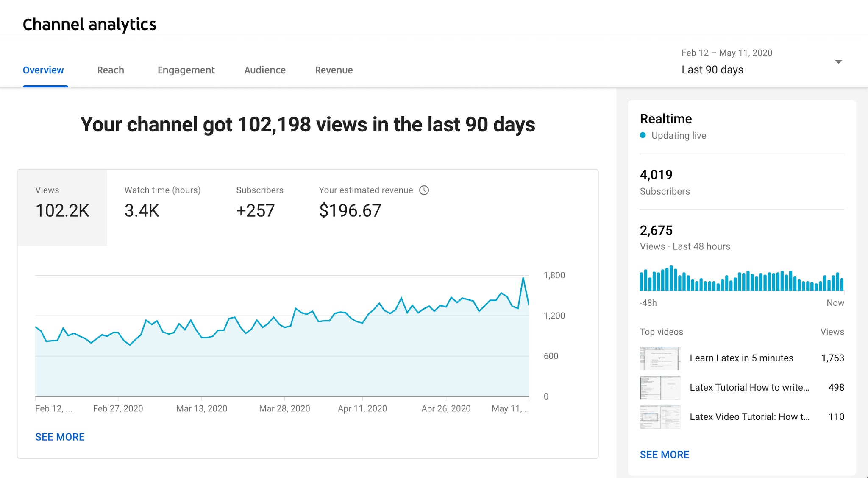Click the peak point on views chart
The height and width of the screenshot is (478, 868).
[523, 278]
